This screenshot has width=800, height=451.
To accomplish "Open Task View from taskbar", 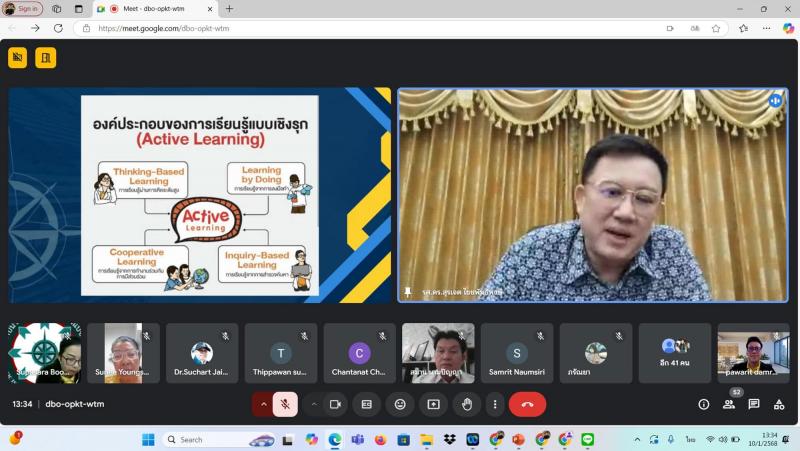I will (x=288, y=439).
